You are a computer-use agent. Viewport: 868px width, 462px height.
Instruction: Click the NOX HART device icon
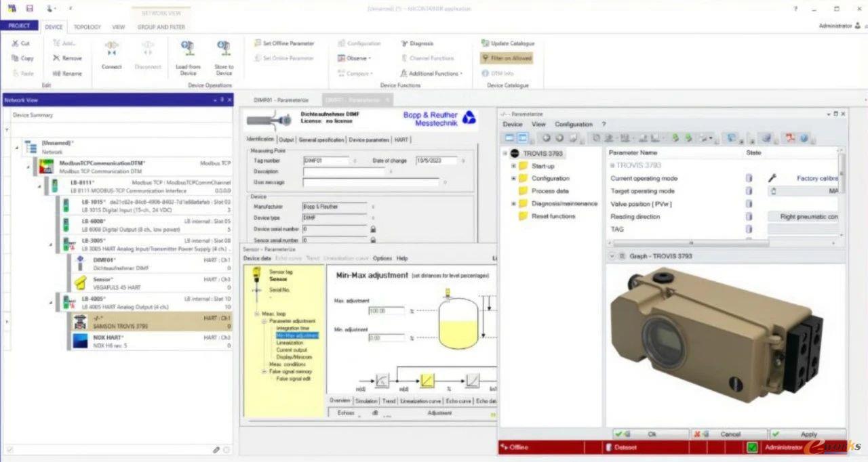coord(81,341)
